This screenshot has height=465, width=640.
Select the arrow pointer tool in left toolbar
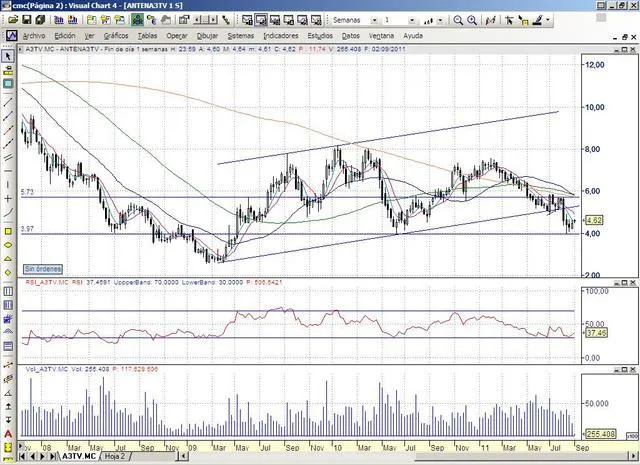click(x=7, y=56)
